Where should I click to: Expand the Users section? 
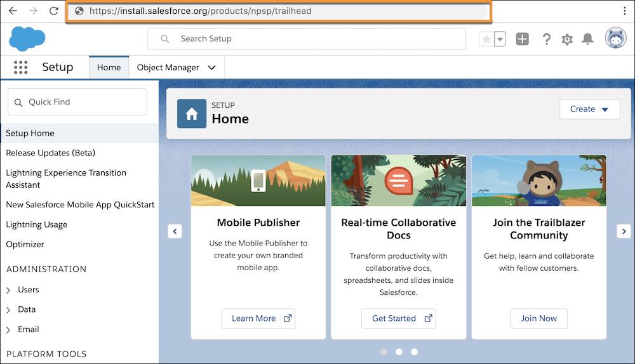click(x=8, y=290)
